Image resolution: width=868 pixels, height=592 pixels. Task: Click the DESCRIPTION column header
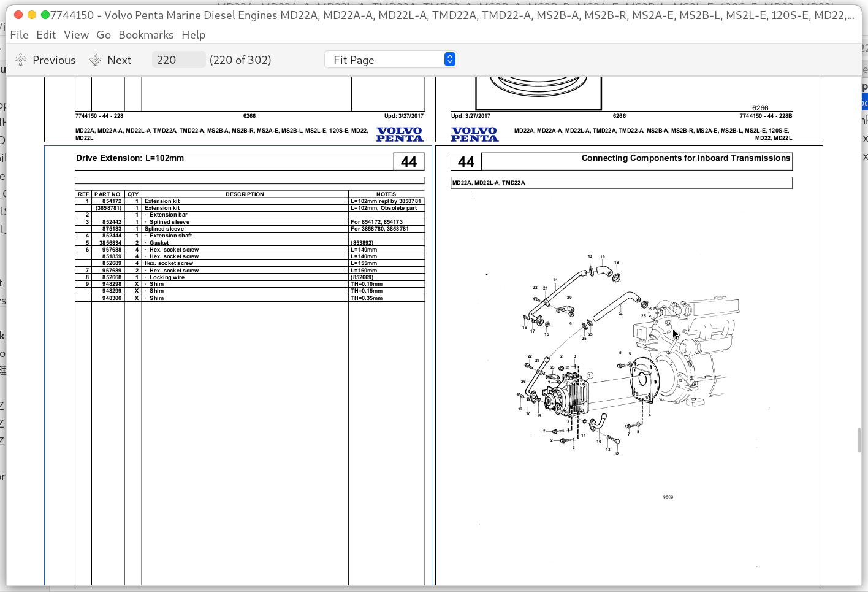(x=245, y=194)
